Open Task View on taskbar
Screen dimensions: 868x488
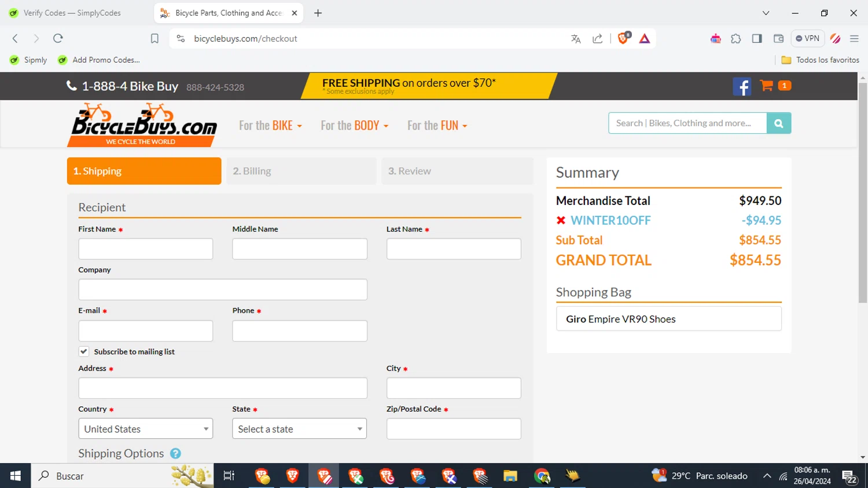tap(229, 476)
